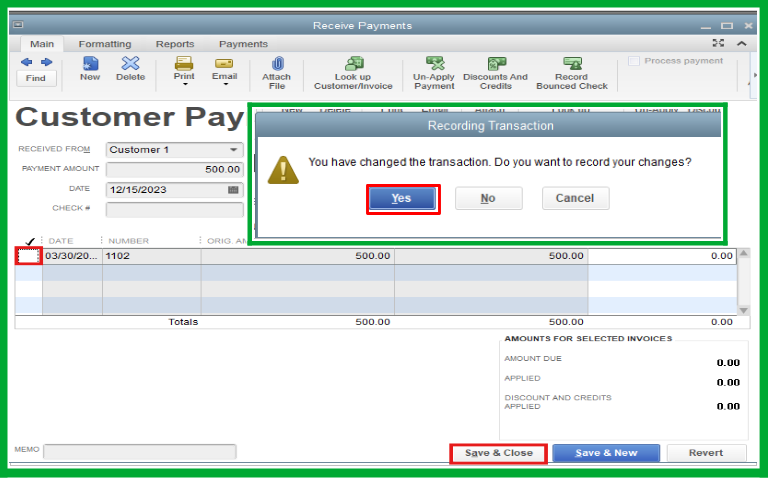This screenshot has height=479, width=768.
Task: Record Bounced Check from toolbar
Action: pyautogui.click(x=572, y=73)
